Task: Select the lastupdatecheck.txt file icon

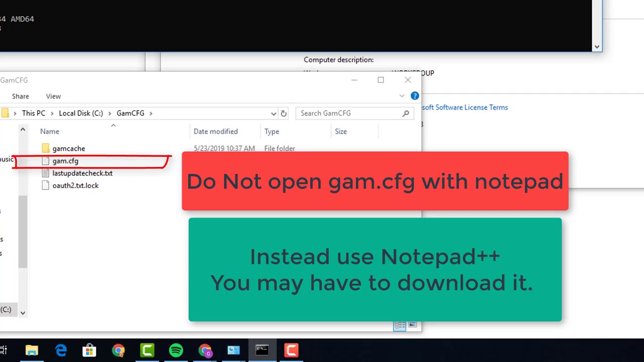Action: click(45, 173)
